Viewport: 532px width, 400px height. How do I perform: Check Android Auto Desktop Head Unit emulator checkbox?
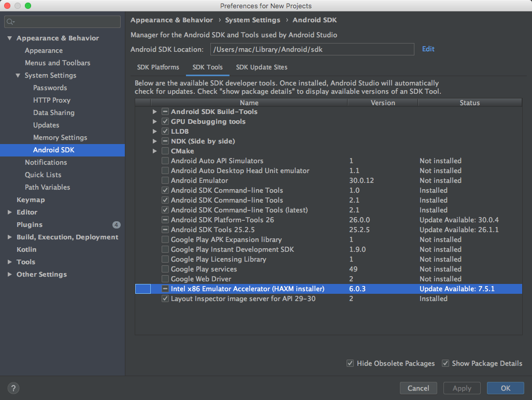(165, 170)
